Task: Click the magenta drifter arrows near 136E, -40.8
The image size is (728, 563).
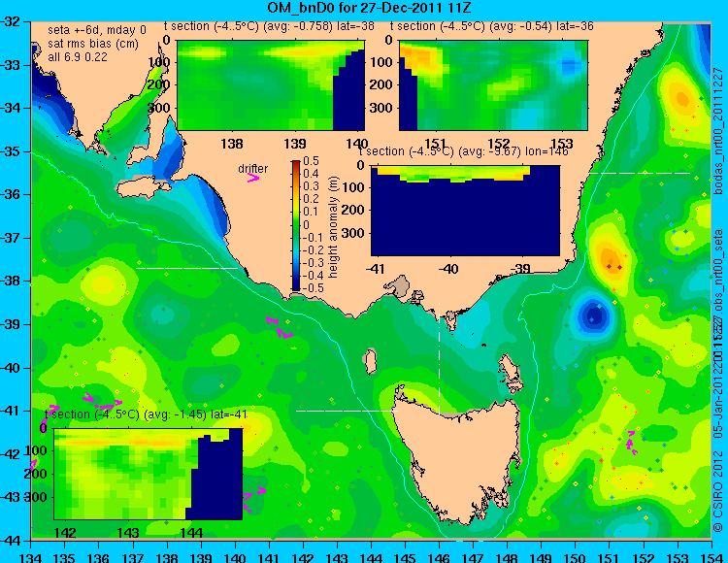Action: click(x=102, y=401)
